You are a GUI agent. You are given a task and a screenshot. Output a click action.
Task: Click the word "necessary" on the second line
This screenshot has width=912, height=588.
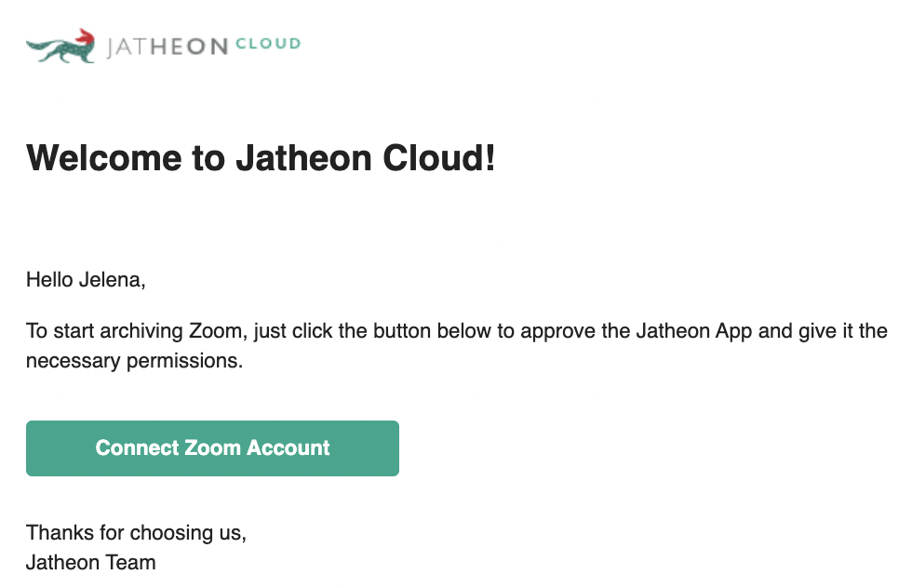click(74, 361)
